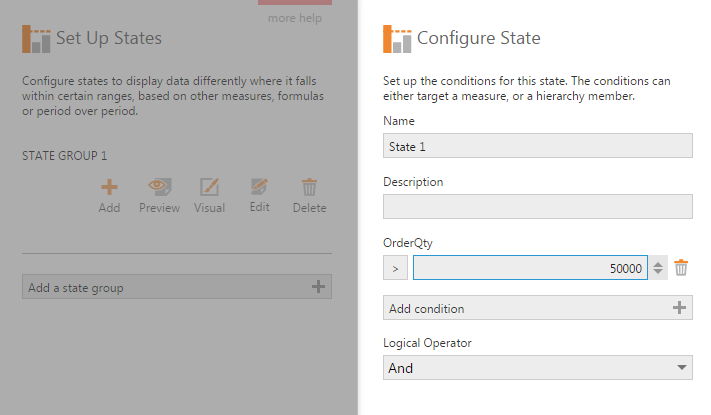Open the greater-than comparison operator selector
This screenshot has height=415, width=711.
[395, 268]
